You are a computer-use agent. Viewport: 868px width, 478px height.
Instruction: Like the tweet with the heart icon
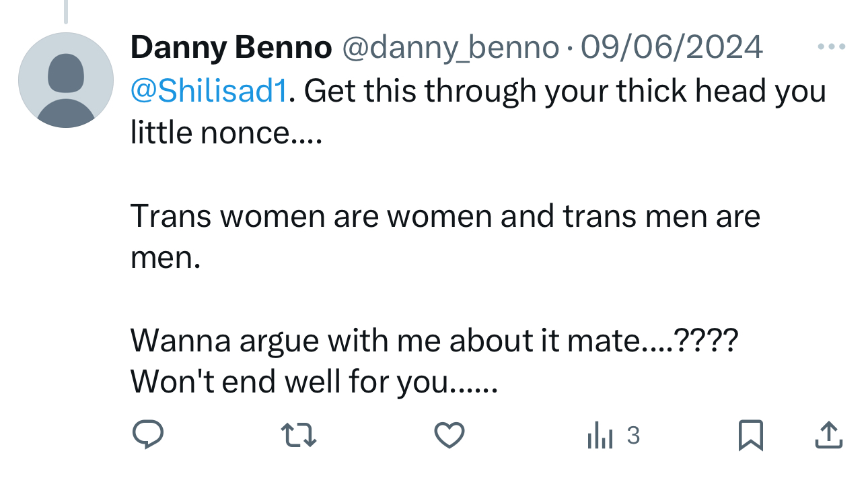click(x=449, y=435)
